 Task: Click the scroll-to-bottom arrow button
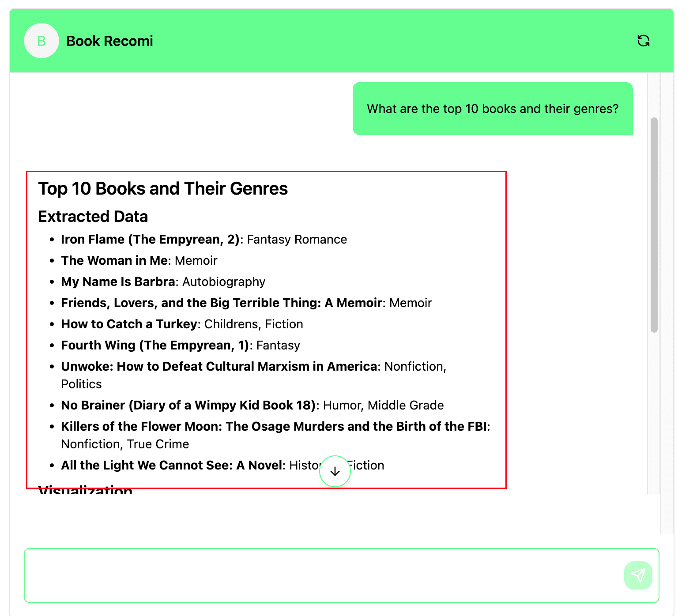click(x=335, y=471)
